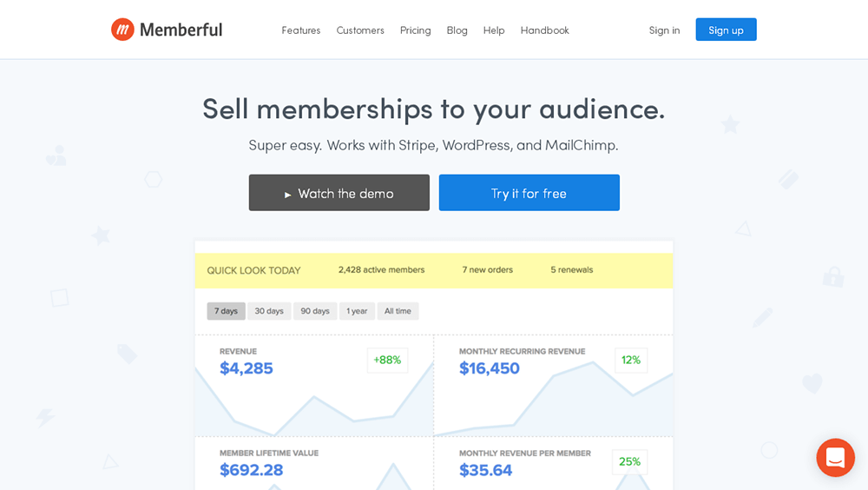Open the Help page
Screen dimensions: 868x490
(x=494, y=30)
